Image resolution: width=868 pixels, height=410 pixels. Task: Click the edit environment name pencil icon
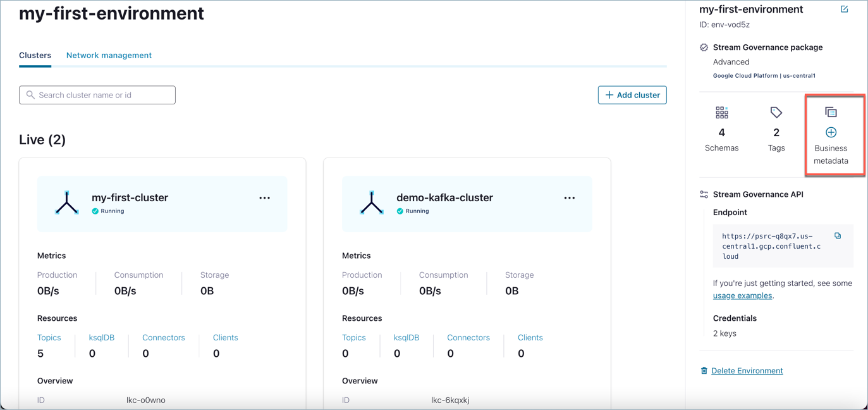click(x=844, y=9)
